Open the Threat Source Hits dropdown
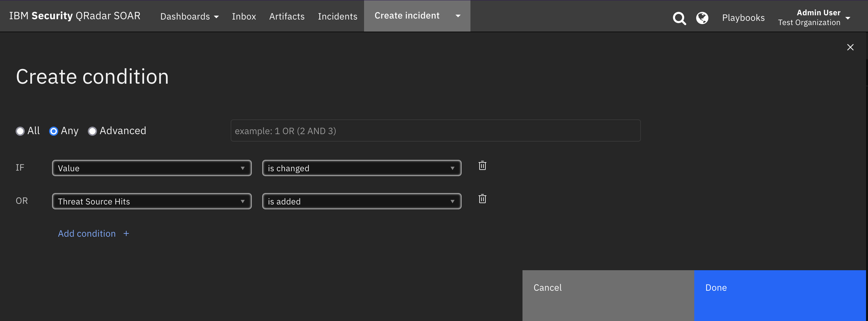The width and height of the screenshot is (868, 321). (x=152, y=201)
